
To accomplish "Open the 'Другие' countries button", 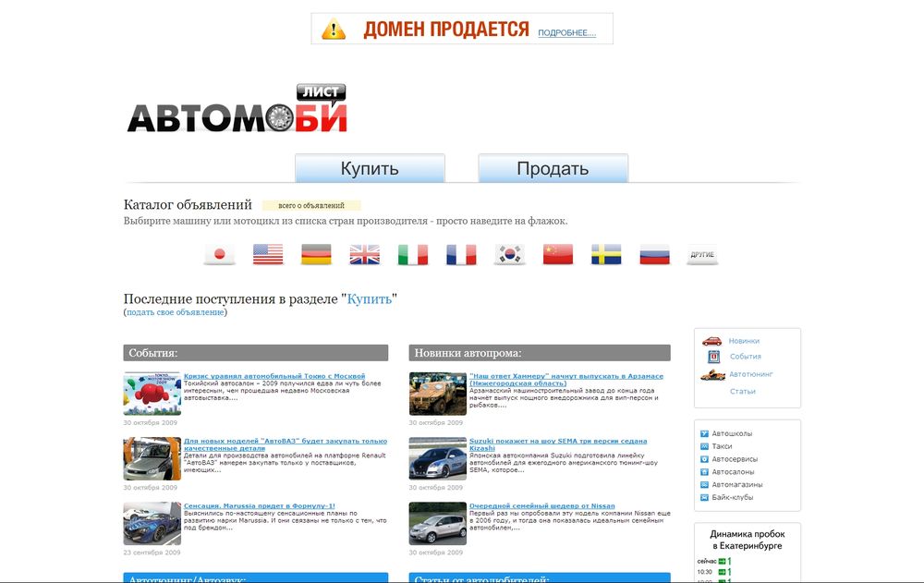I will (x=702, y=255).
